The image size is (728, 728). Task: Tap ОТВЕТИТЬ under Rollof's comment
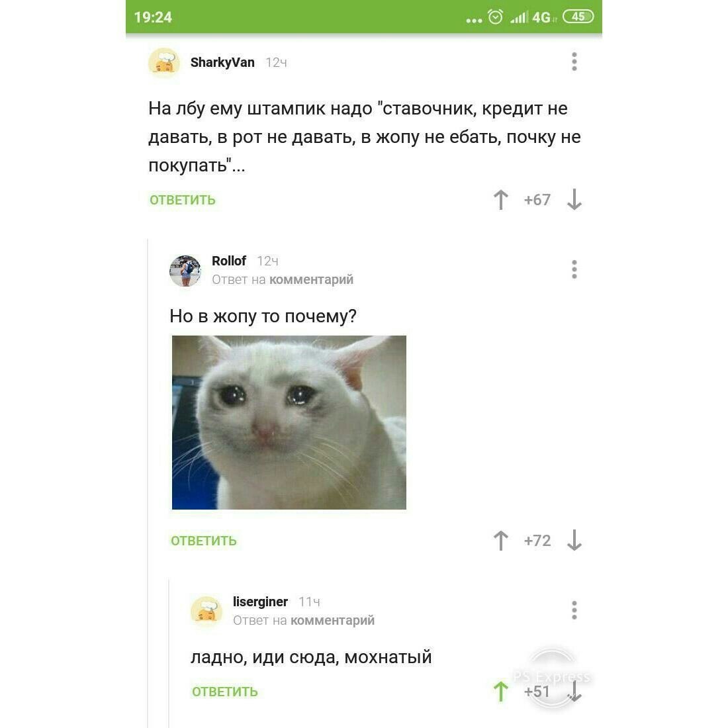click(204, 541)
